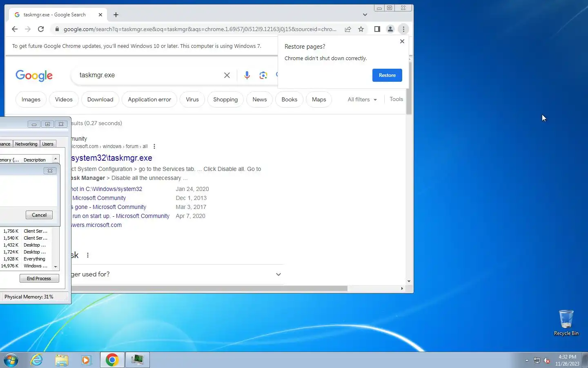
Task: Select the 14,976 K Windows process row
Action: point(27,266)
